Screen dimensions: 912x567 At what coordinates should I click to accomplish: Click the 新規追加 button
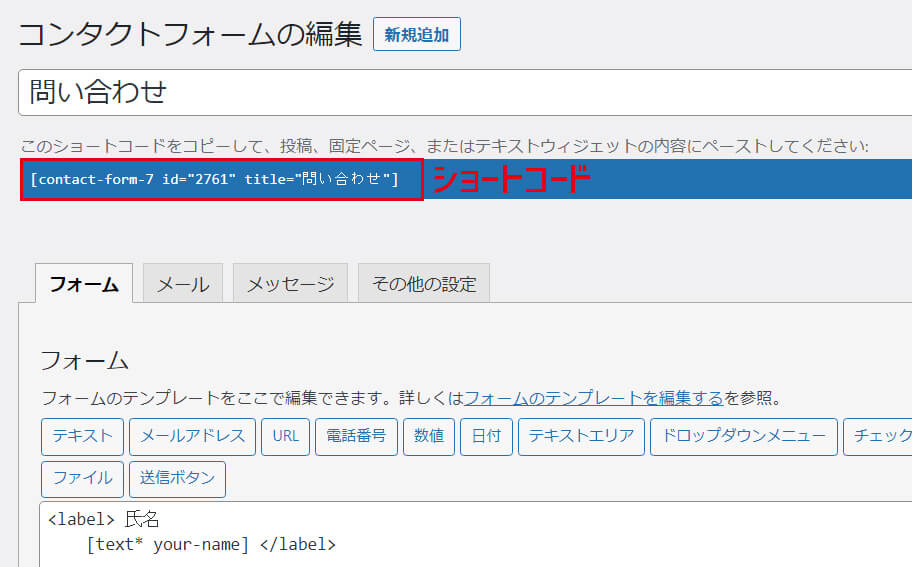coord(416,34)
